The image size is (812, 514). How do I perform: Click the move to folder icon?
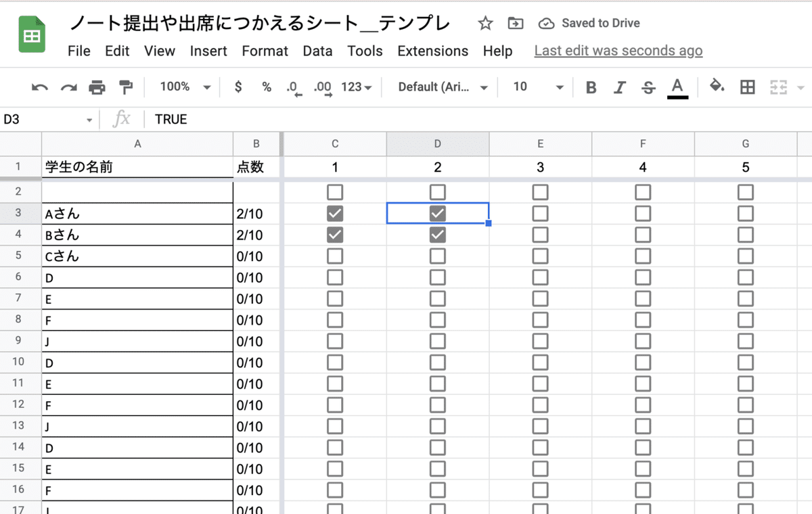515,24
